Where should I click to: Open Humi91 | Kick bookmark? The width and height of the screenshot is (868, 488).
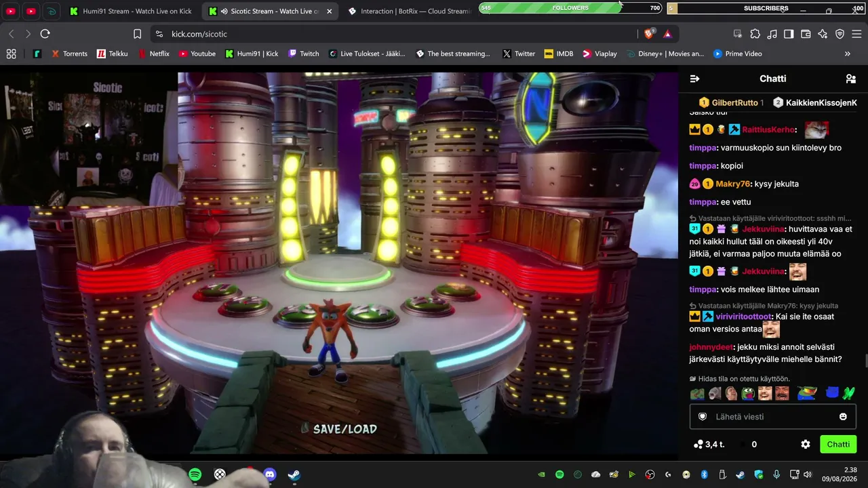[x=252, y=54]
